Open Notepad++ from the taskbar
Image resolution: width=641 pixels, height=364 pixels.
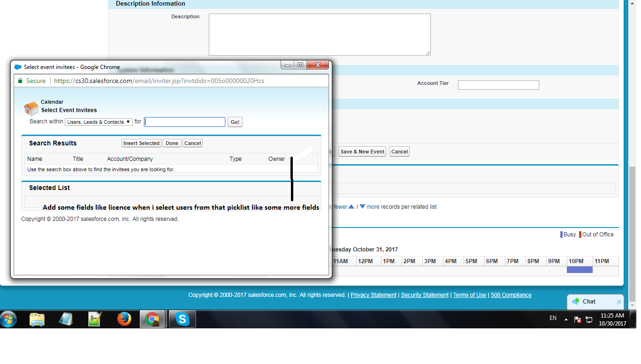95,319
